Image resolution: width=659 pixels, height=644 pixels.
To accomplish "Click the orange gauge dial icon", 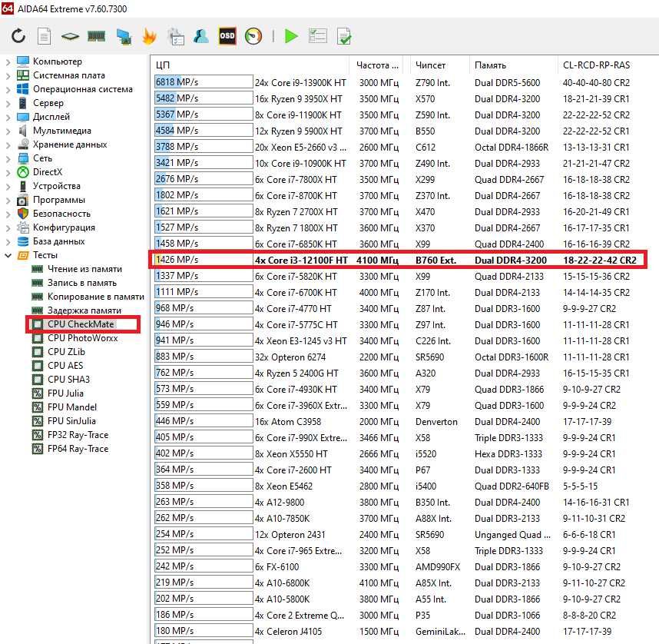I will tap(253, 36).
